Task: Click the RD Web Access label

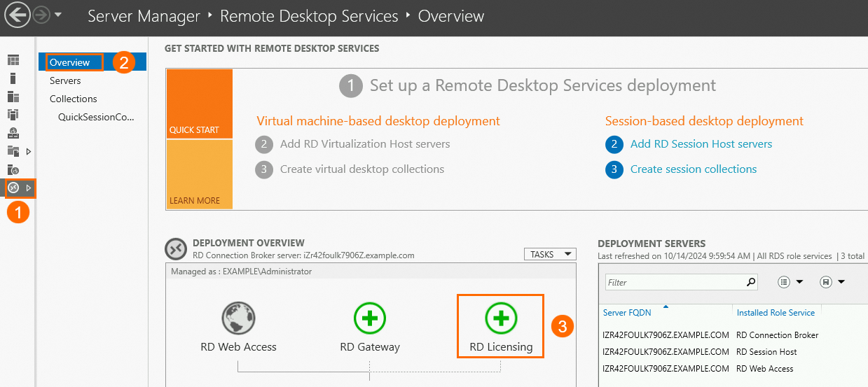Action: pyautogui.click(x=238, y=346)
